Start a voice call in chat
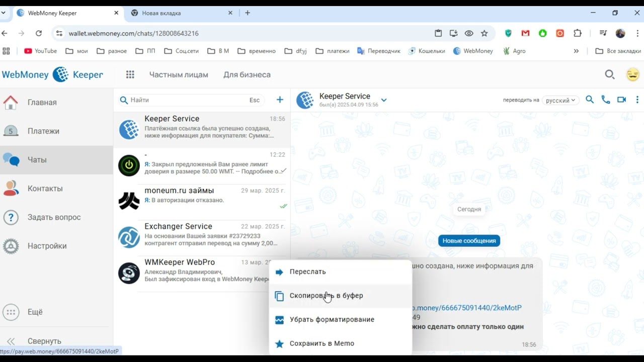 [606, 100]
